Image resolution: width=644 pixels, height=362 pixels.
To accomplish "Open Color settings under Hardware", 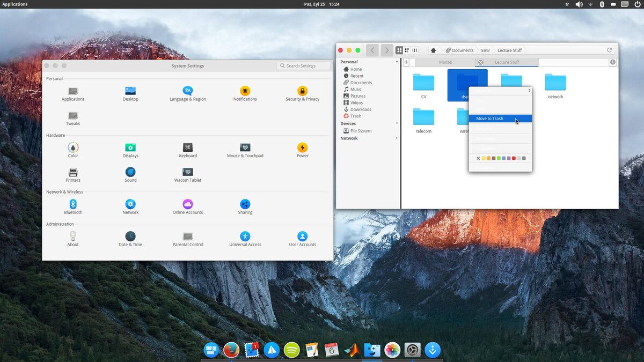I will pos(73,151).
